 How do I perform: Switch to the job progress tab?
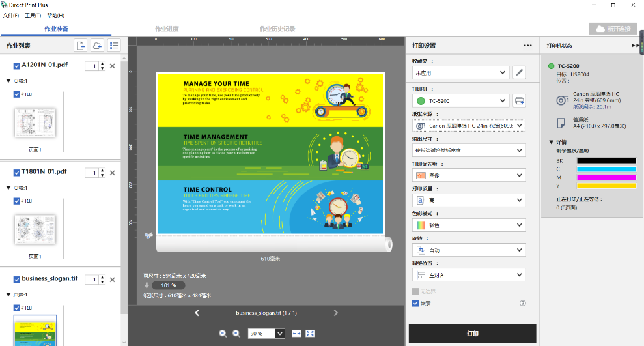(x=167, y=29)
